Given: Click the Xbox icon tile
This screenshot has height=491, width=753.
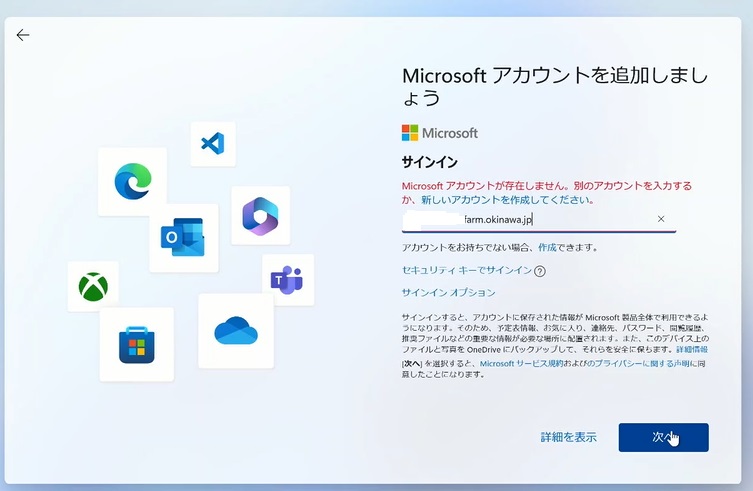Looking at the screenshot, I should pyautogui.click(x=93, y=287).
